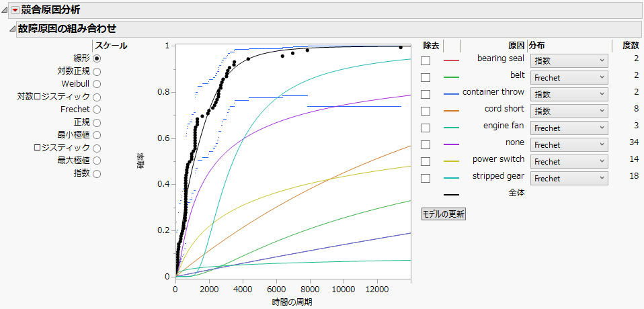Click the cyan line swatch for stripped gear

click(x=451, y=179)
